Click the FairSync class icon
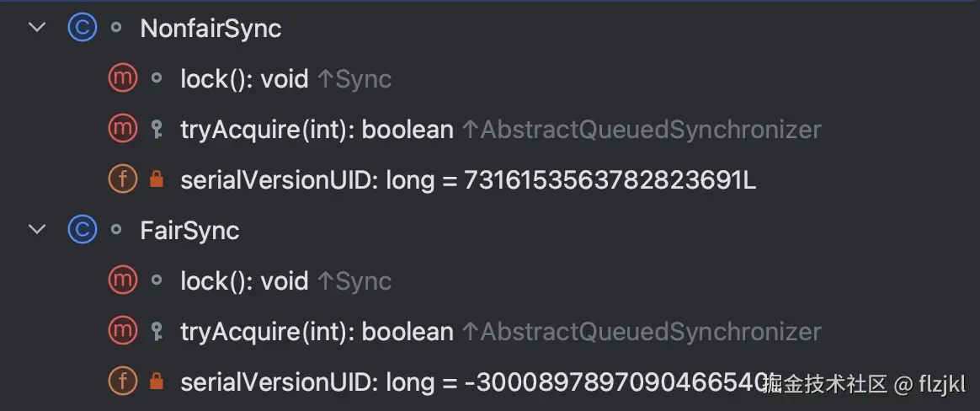Viewport: 980px width, 411px height. pyautogui.click(x=82, y=230)
